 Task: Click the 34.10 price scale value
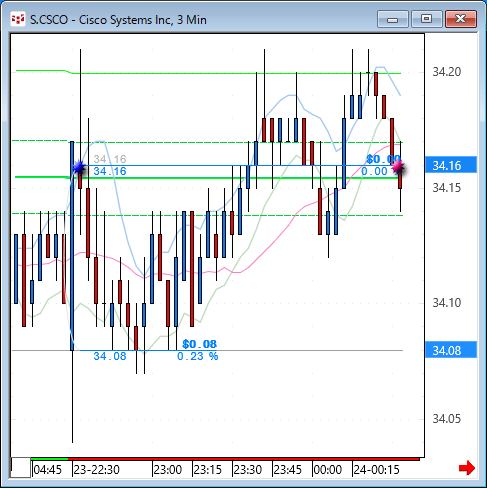point(447,303)
